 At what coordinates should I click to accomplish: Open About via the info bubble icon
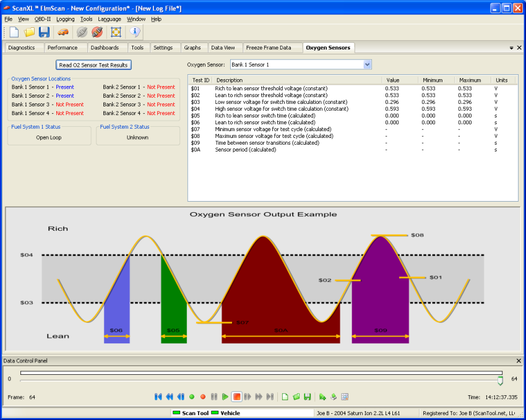pos(135,32)
